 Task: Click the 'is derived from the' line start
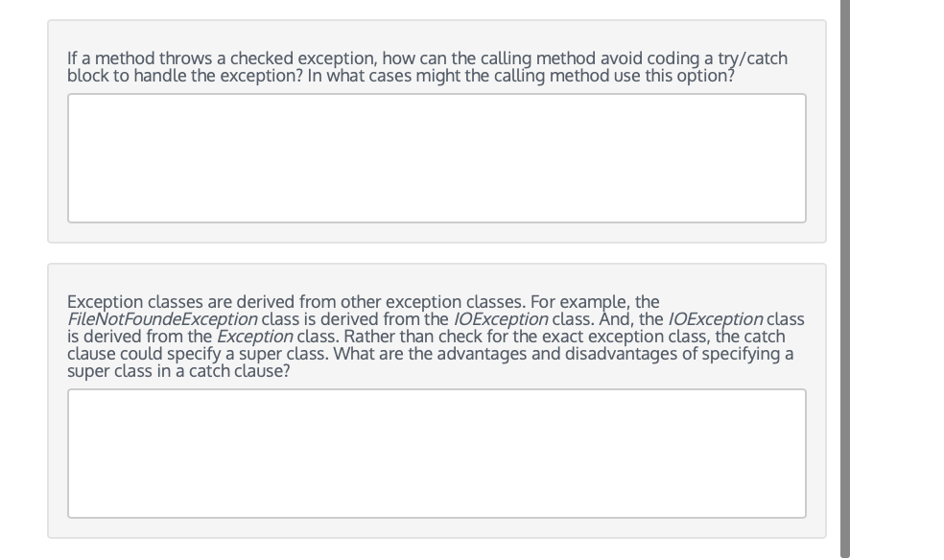pos(140,337)
